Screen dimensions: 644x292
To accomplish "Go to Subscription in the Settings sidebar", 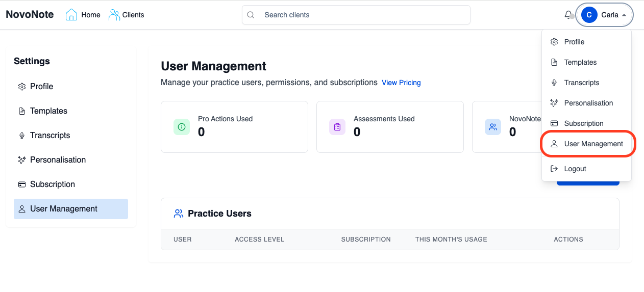I will click(x=52, y=184).
